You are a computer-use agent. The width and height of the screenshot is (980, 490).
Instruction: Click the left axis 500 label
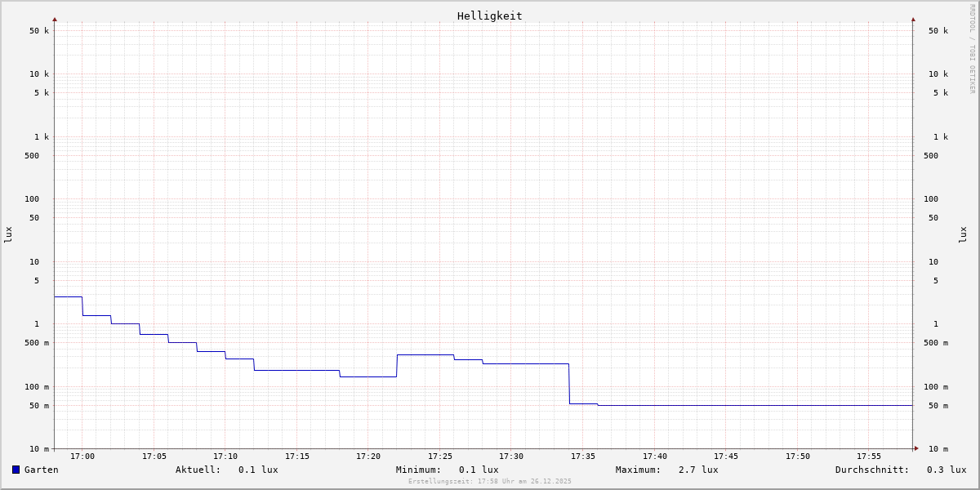click(x=32, y=156)
